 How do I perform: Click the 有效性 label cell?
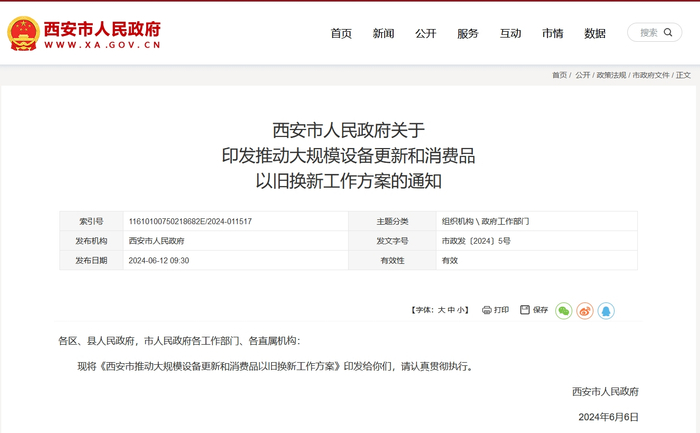[392, 261]
